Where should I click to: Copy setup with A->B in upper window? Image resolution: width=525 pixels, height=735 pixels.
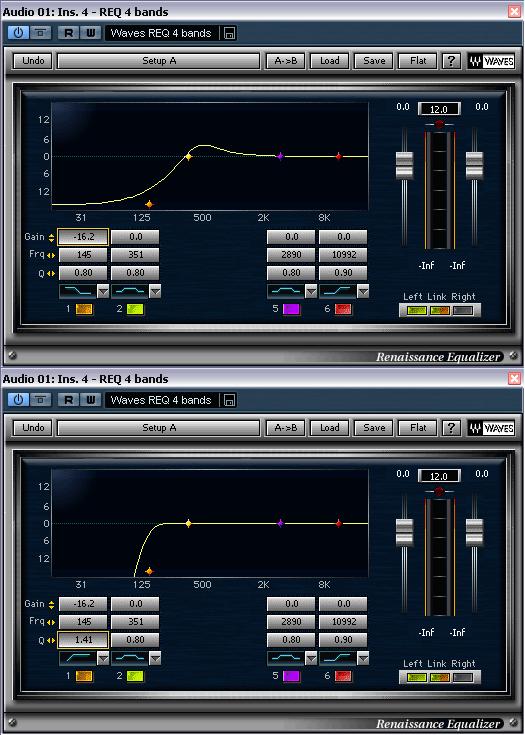click(285, 60)
